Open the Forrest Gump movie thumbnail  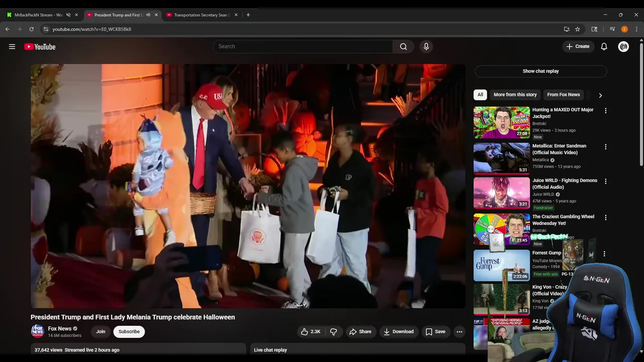pos(502,265)
